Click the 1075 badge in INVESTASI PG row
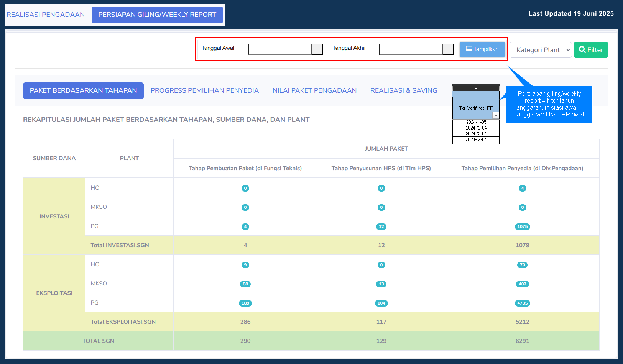The image size is (623, 364). click(522, 226)
